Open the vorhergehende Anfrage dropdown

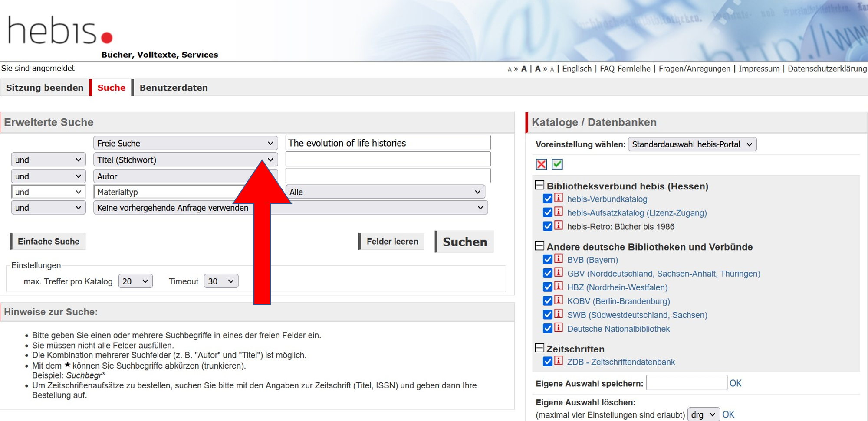pos(290,208)
